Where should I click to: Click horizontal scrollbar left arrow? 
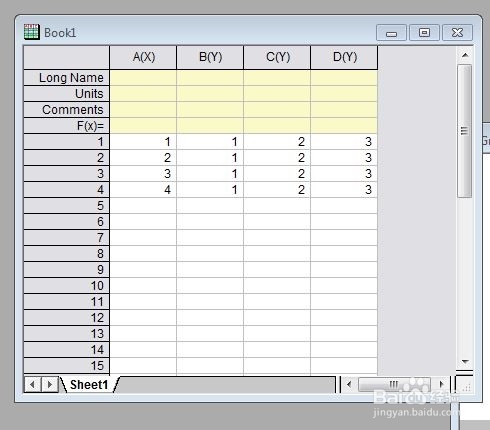pyautogui.click(x=349, y=384)
